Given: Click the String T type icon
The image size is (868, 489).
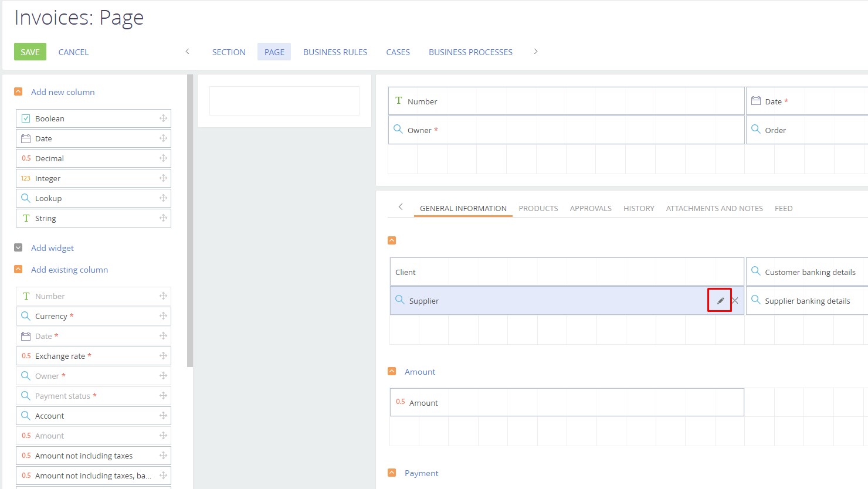Looking at the screenshot, I should coord(26,218).
